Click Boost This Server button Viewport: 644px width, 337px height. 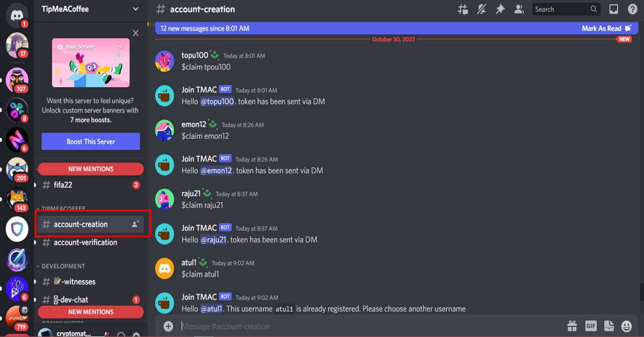pyautogui.click(x=91, y=142)
